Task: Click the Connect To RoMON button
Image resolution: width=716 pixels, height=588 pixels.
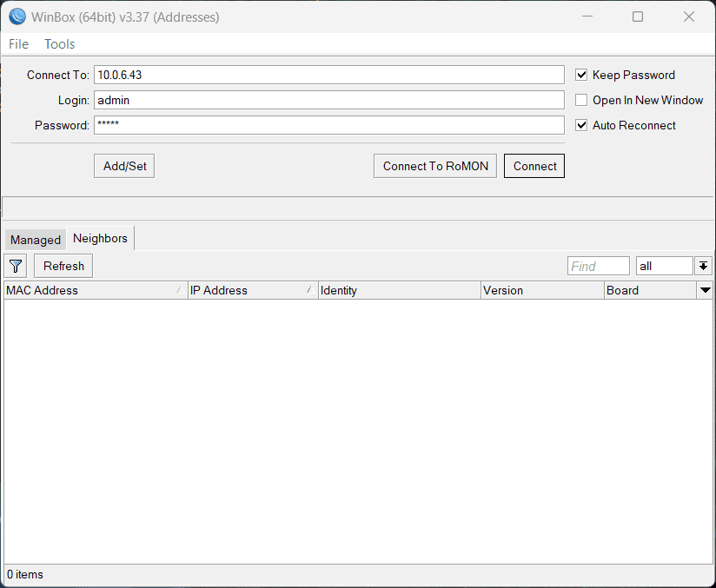Action: [x=435, y=166]
